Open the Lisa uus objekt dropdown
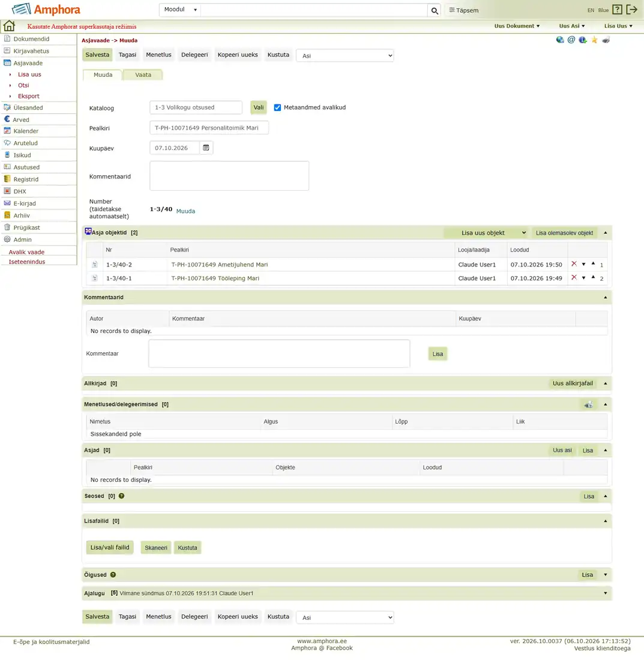This screenshot has width=644, height=660. point(487,233)
